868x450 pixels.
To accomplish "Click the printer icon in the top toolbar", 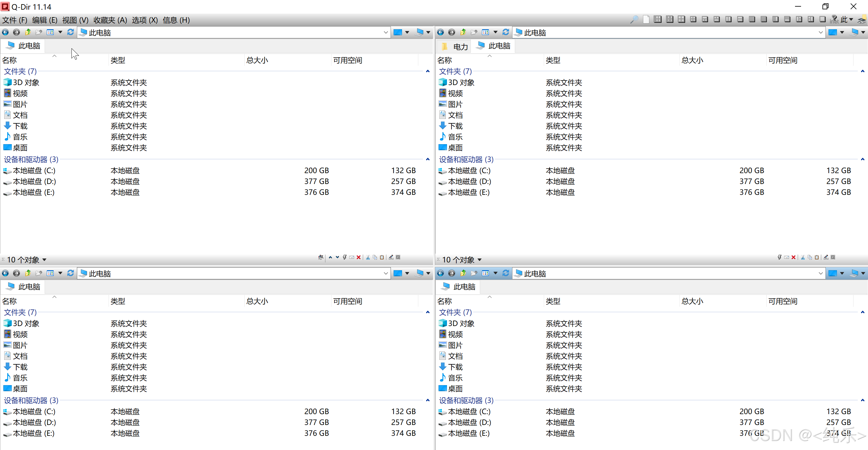I will tap(861, 20).
